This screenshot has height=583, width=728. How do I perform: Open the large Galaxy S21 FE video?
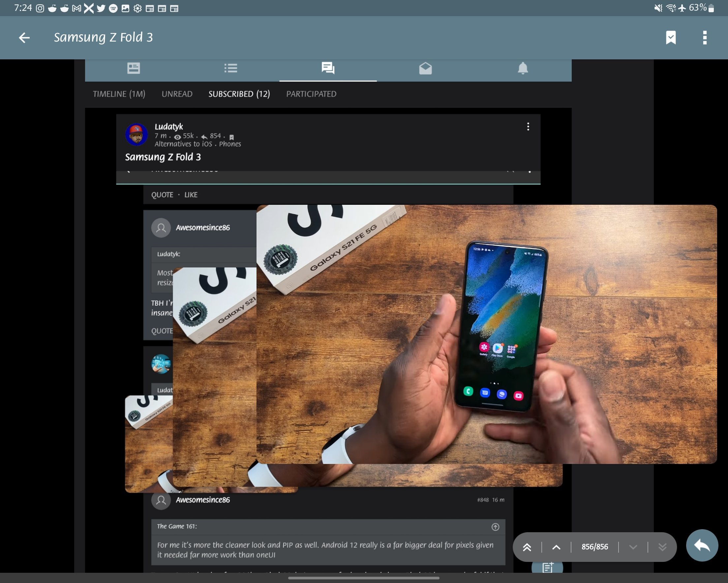[x=486, y=334]
